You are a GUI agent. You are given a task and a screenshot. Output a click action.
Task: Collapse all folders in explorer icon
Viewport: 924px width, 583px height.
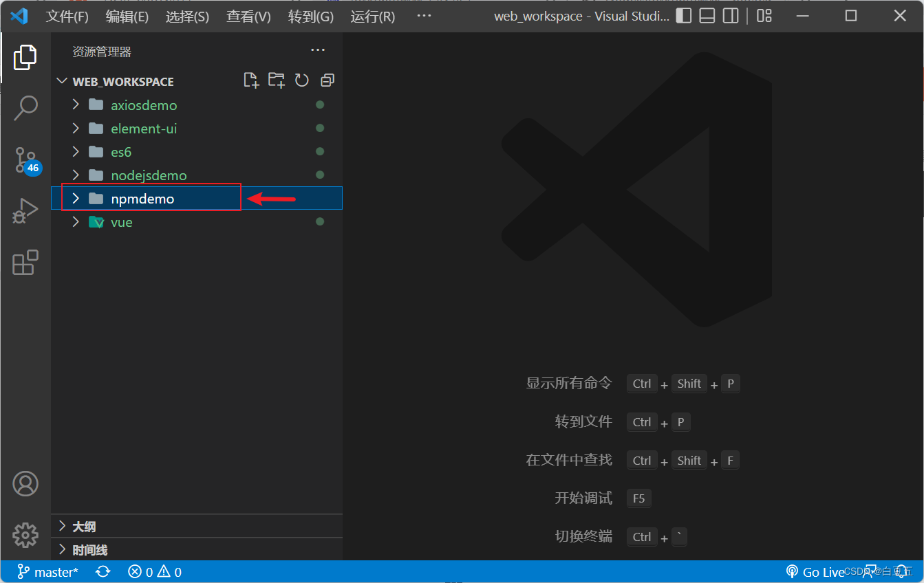[327, 80]
